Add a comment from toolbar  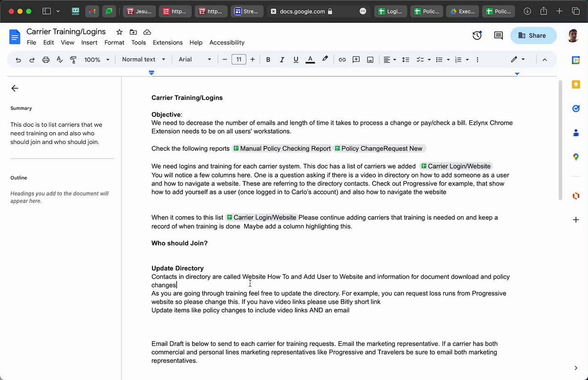tap(356, 60)
